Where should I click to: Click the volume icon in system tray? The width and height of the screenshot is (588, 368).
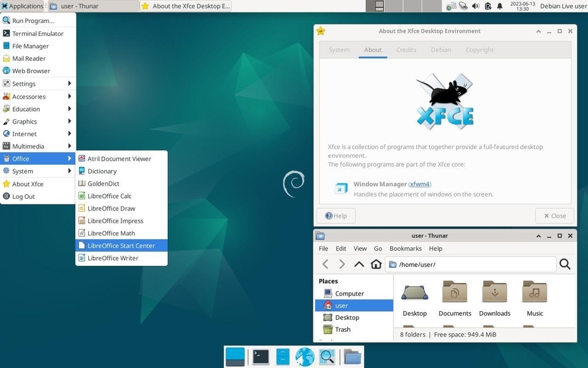pos(476,6)
